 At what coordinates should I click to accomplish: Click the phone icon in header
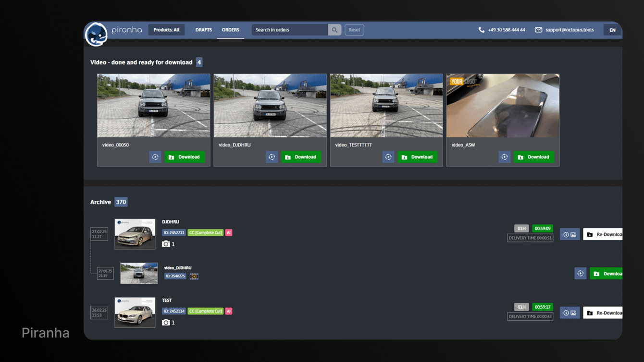(481, 30)
